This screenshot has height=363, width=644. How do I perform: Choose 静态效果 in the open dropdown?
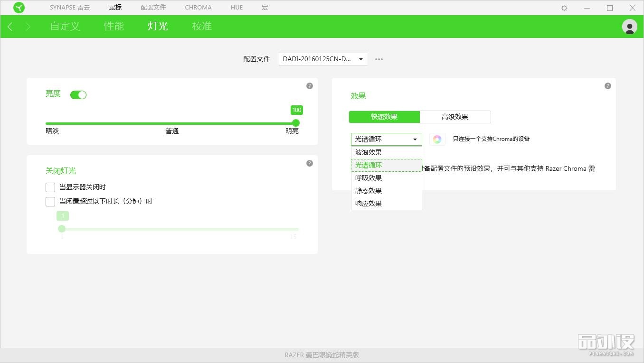368,190
